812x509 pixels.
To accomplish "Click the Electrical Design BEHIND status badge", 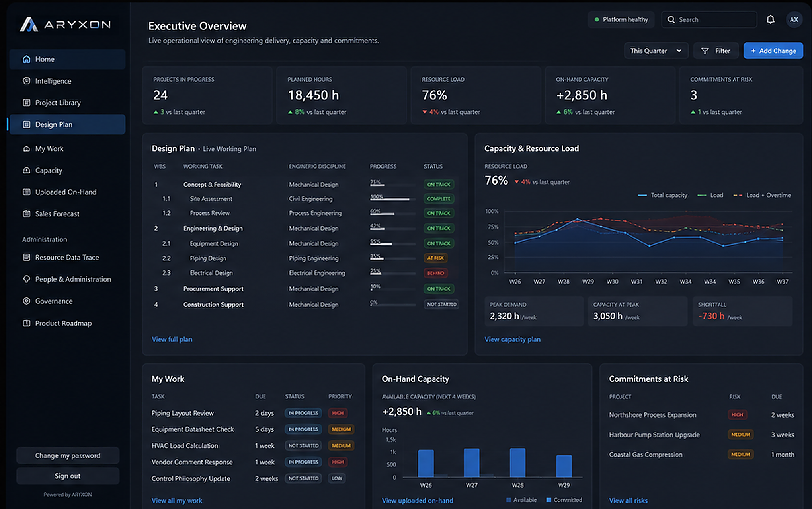I will pyautogui.click(x=435, y=273).
